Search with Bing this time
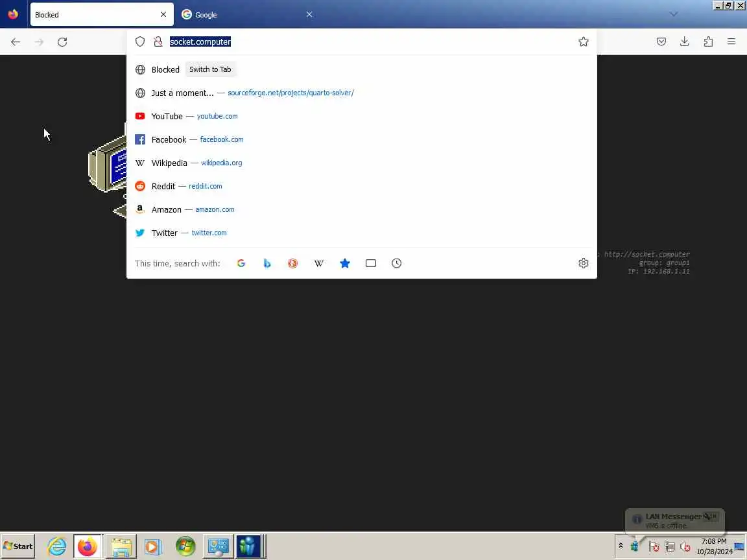Screen dimensions: 747x560 (x=267, y=263)
